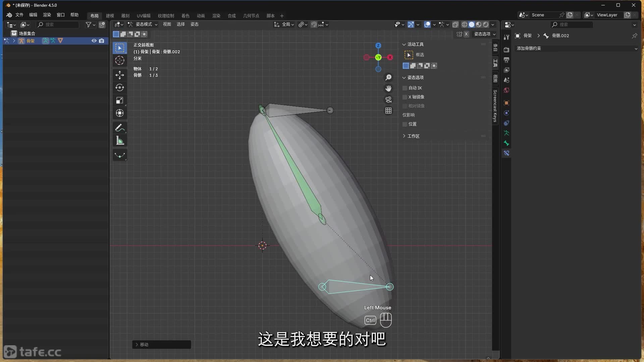Select the Box Select tool in the toolbar

[120, 48]
